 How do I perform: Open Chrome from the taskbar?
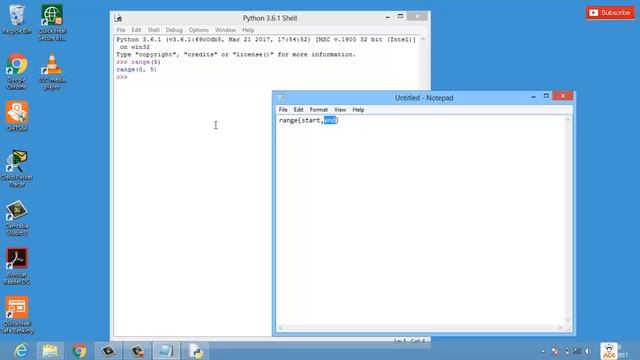[x=80, y=351]
